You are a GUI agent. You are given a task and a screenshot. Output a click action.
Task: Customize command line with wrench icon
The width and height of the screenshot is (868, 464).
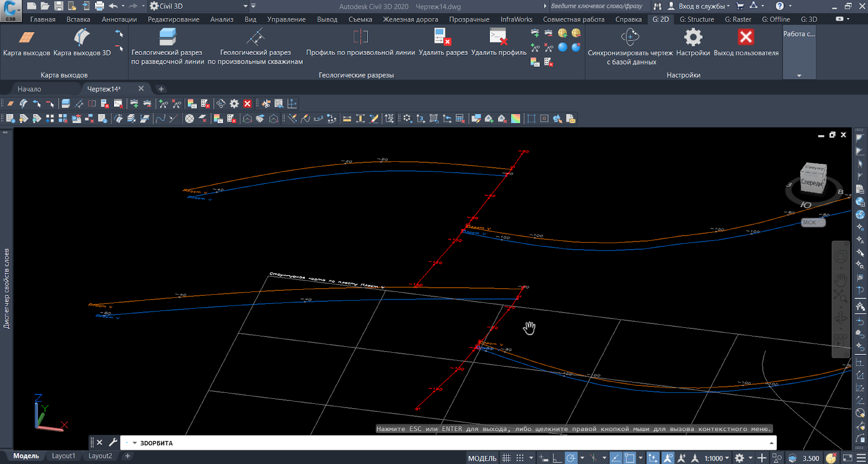[113, 442]
